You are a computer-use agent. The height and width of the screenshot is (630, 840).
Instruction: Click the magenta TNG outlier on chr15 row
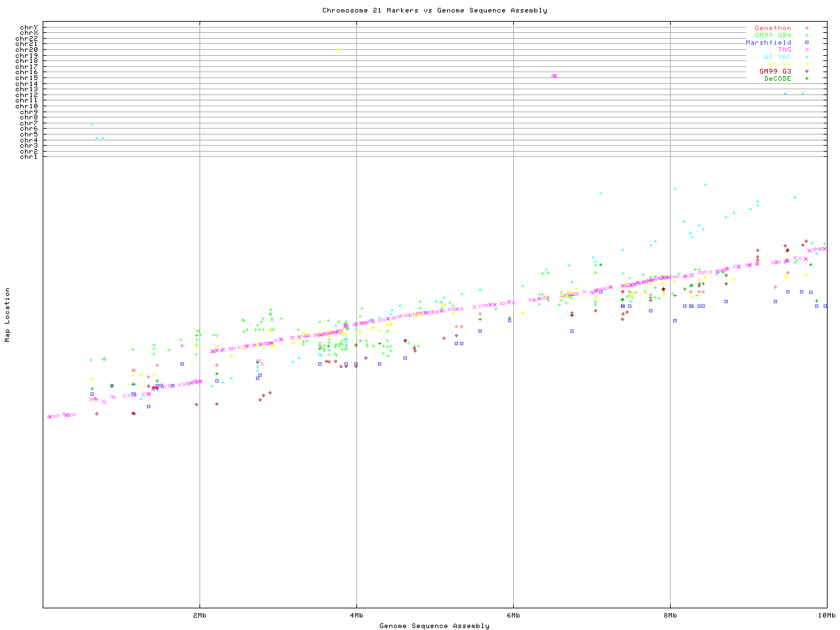(x=555, y=76)
